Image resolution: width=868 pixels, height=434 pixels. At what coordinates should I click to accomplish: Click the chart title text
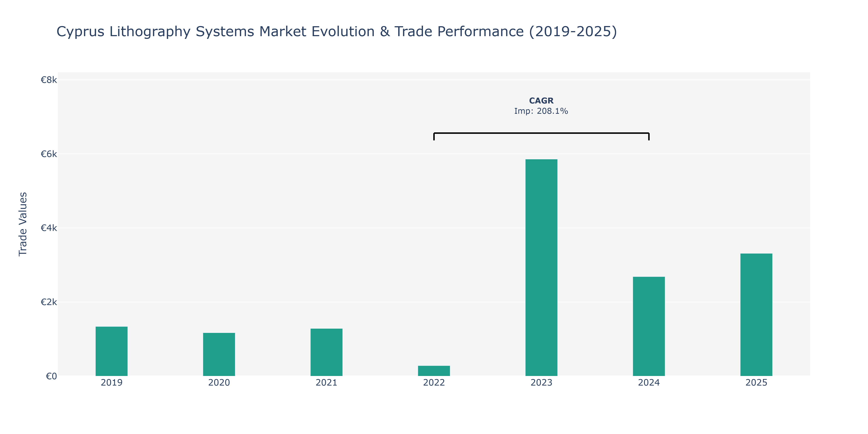(x=337, y=32)
